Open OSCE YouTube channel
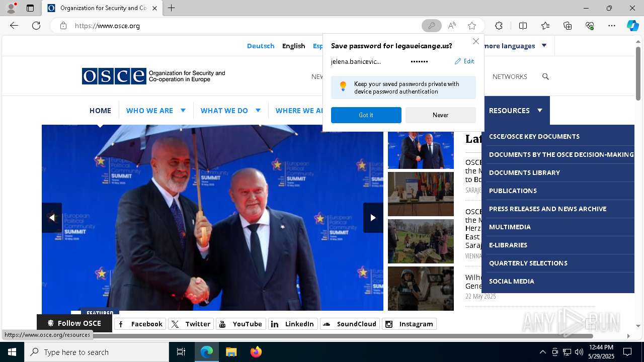The height and width of the screenshot is (362, 644). coord(241,324)
